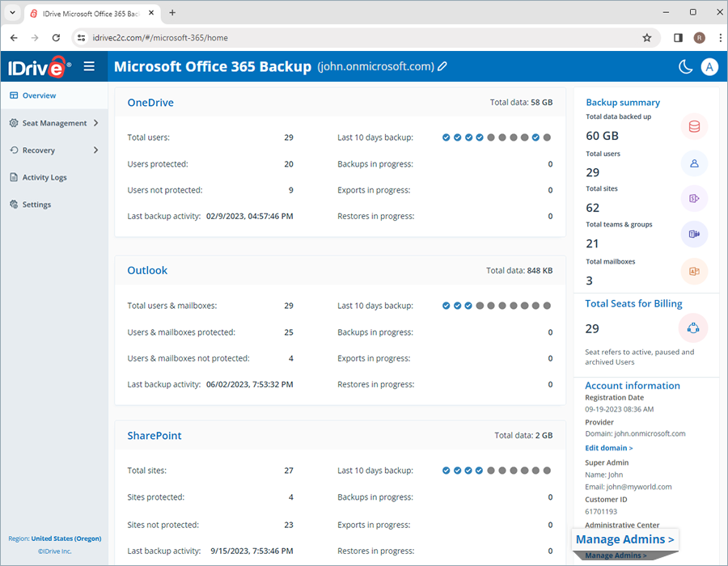Toggle dark mode with the moon icon

pyautogui.click(x=684, y=66)
